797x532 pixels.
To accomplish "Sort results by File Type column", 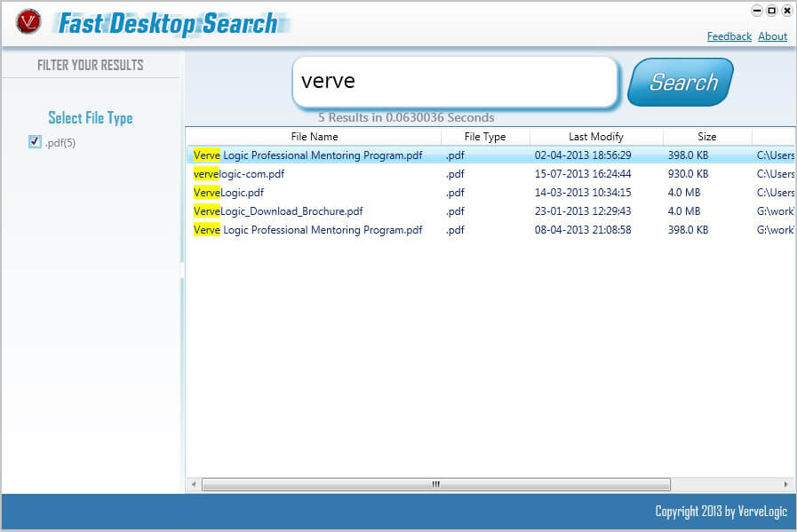I will tap(485, 137).
